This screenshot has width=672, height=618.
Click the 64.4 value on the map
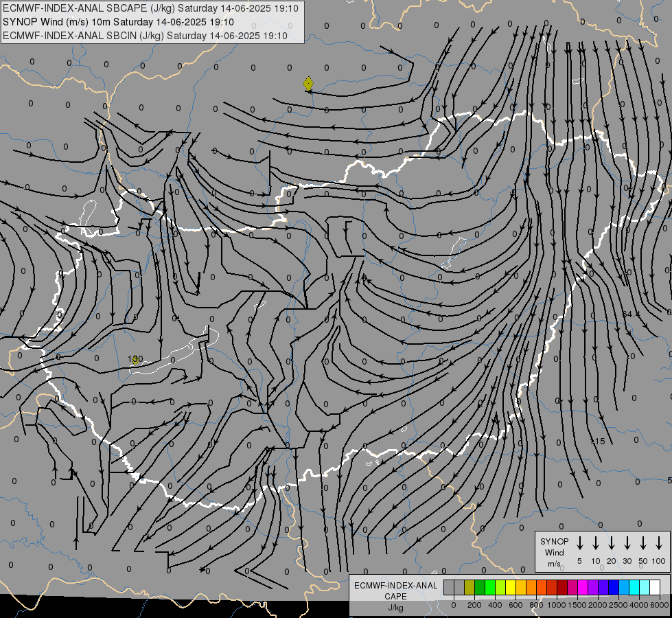[x=632, y=314]
